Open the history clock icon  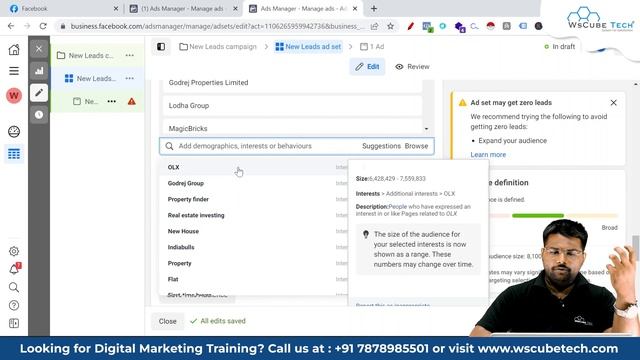(x=39, y=115)
